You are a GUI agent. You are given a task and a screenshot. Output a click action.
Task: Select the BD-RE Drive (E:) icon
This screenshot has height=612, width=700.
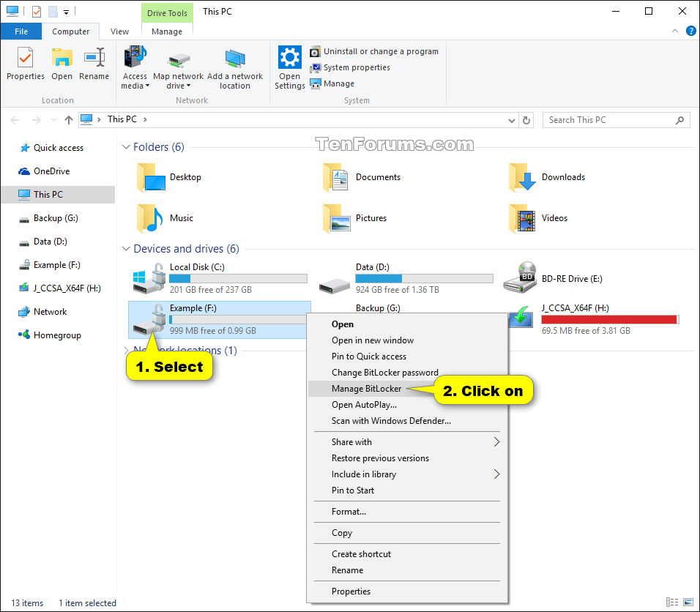[x=521, y=277]
